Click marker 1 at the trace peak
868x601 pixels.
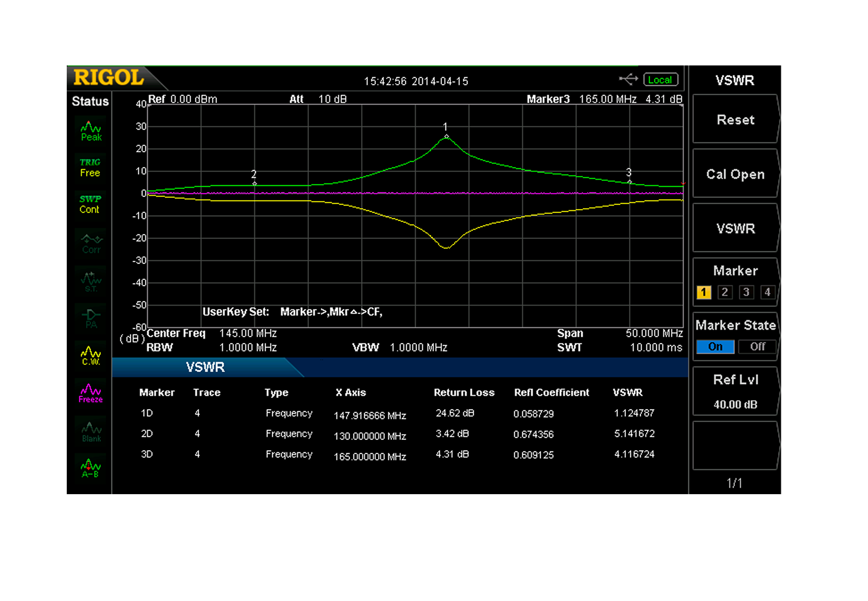(446, 137)
